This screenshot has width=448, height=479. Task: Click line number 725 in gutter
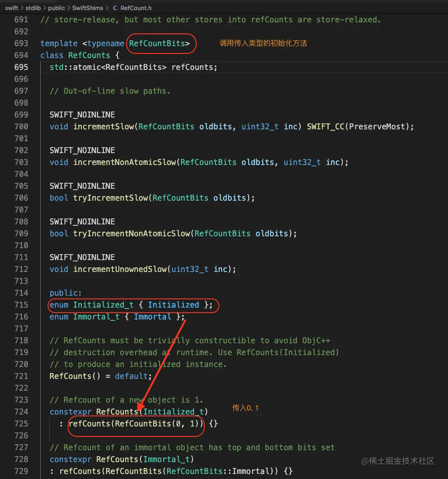pos(21,424)
